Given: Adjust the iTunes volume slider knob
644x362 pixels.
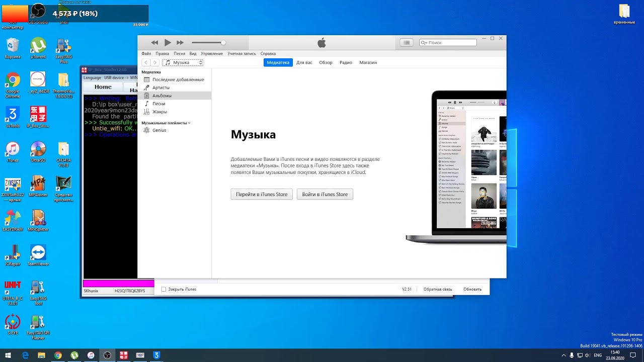Looking at the screenshot, I should pyautogui.click(x=223, y=43).
